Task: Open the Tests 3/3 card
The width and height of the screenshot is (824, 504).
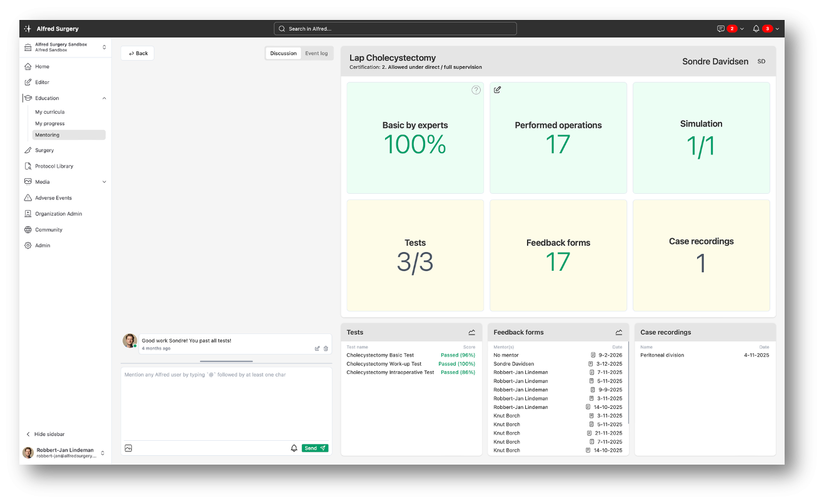Action: (x=415, y=255)
